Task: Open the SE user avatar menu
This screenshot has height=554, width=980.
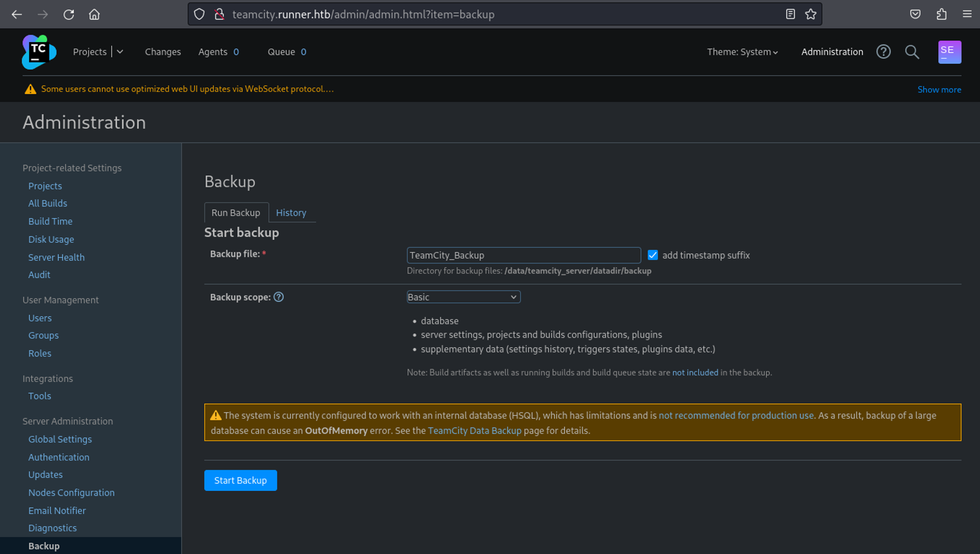Action: point(949,52)
